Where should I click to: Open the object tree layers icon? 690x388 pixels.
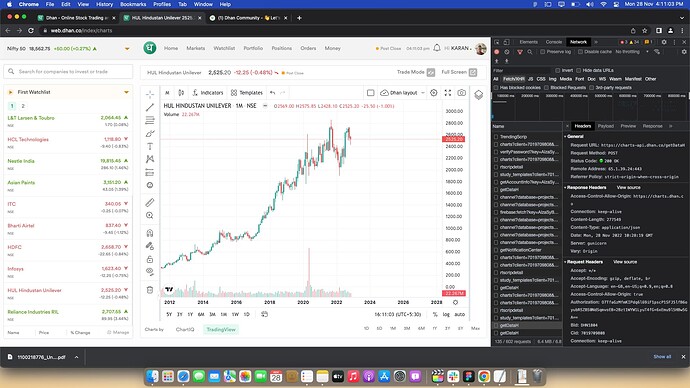click(x=478, y=94)
